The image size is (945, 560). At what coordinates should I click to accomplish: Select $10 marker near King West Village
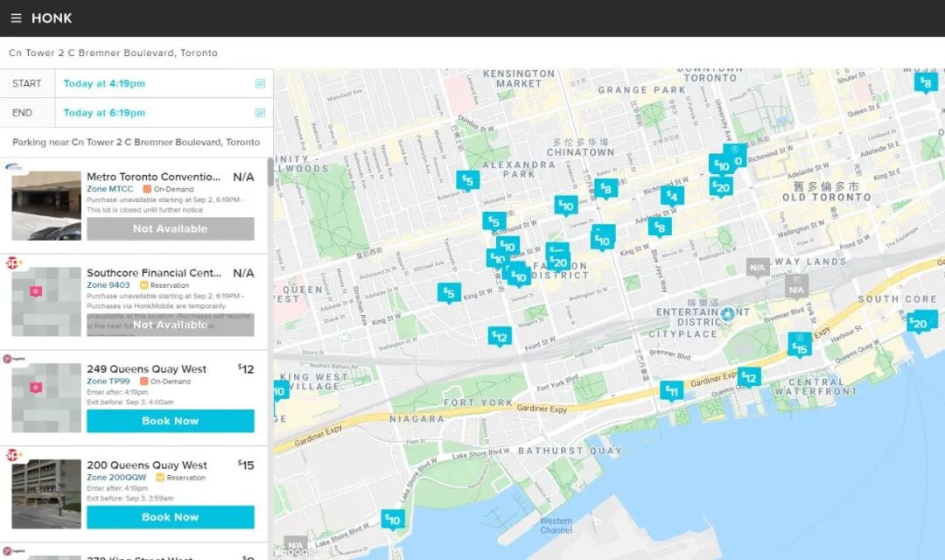[x=280, y=391]
